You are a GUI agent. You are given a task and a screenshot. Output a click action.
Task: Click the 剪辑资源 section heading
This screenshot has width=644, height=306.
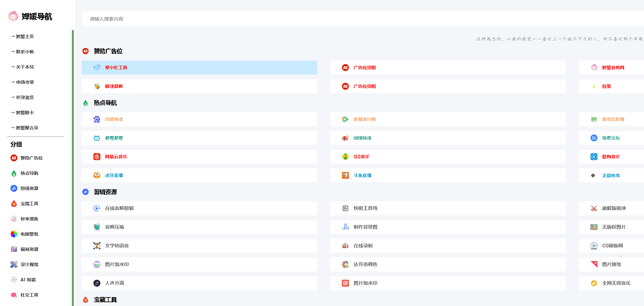coord(105,192)
